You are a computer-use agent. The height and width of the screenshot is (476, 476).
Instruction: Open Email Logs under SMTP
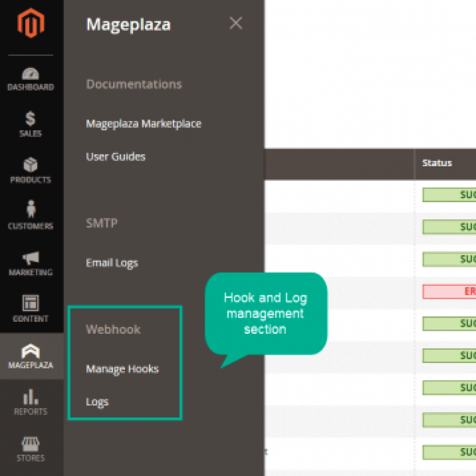(x=112, y=263)
